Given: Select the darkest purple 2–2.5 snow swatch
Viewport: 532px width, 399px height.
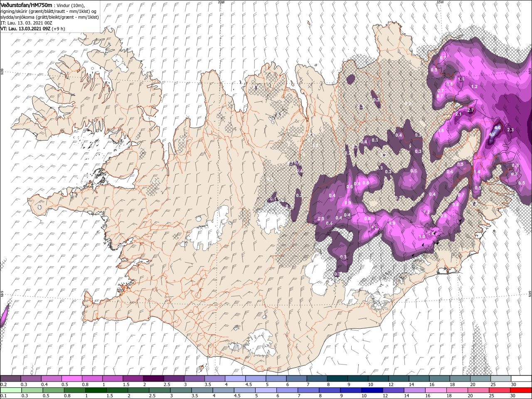Looking at the screenshot, I should click(x=153, y=379).
